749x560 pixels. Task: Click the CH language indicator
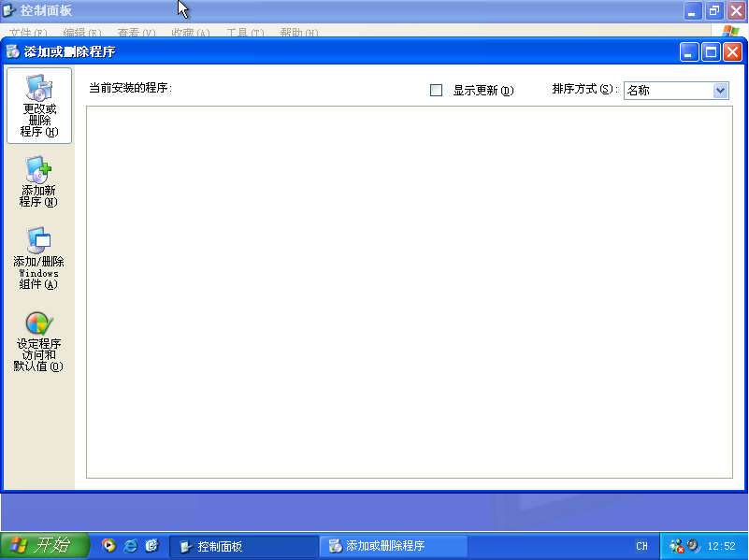641,546
